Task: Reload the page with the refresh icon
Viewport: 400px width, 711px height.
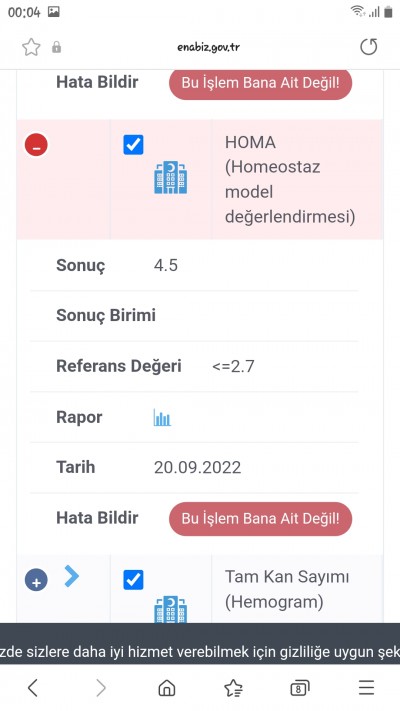Action: point(368,47)
